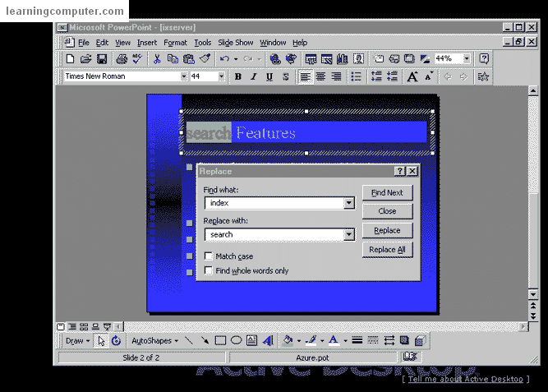Open the Slide Show menu
The height and width of the screenshot is (392, 548).
pyautogui.click(x=236, y=43)
